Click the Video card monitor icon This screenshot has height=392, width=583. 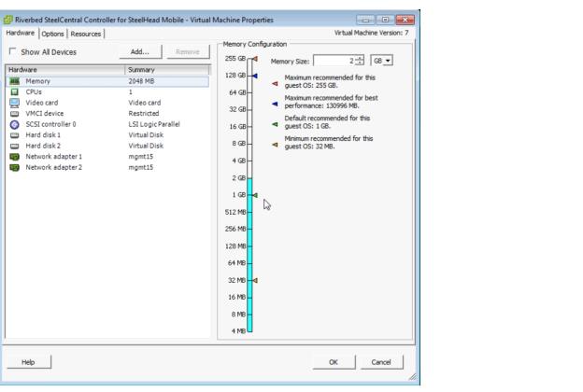click(x=15, y=103)
